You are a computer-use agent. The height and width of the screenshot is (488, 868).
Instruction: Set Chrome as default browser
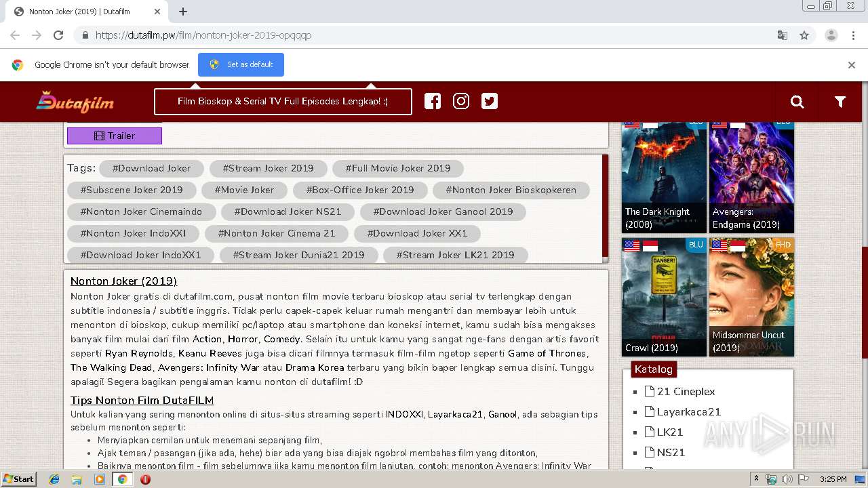[241, 64]
